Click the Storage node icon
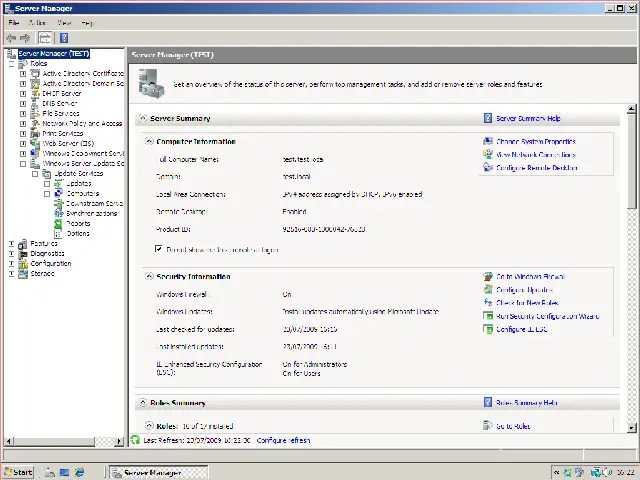This screenshot has height=480, width=640. pos(23,273)
